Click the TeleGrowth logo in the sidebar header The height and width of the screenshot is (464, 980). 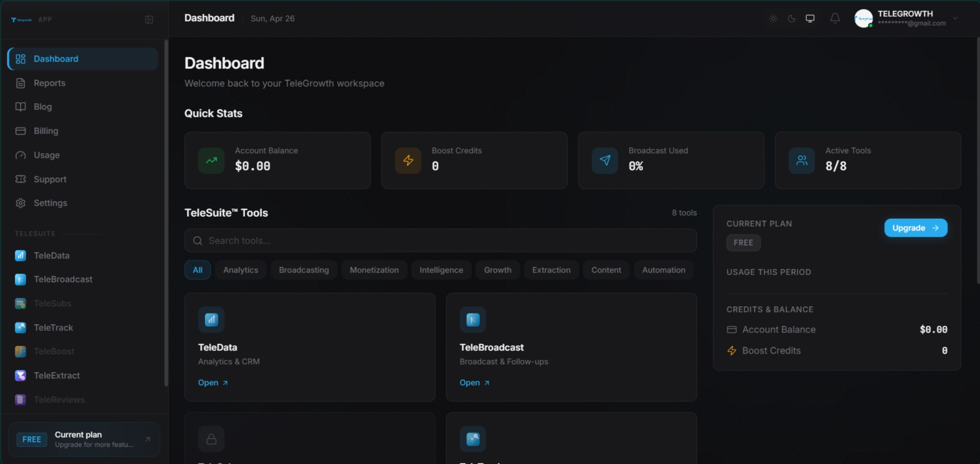tap(22, 19)
